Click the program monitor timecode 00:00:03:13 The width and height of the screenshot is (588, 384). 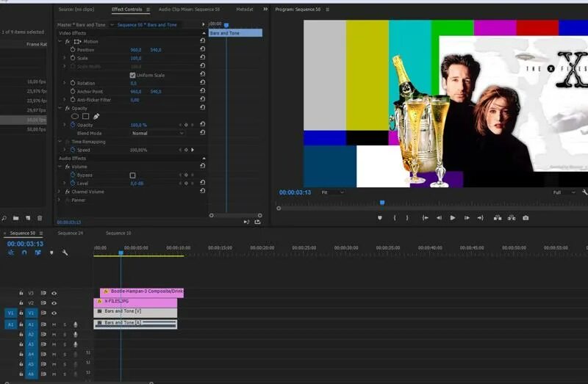click(x=295, y=192)
